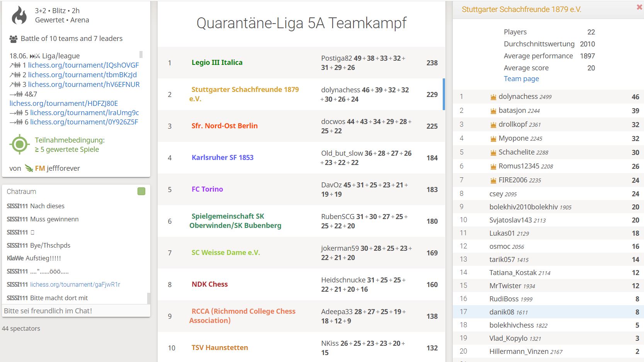Open tournament link tbmBKzJd
The height and width of the screenshot is (362, 644).
tap(82, 75)
